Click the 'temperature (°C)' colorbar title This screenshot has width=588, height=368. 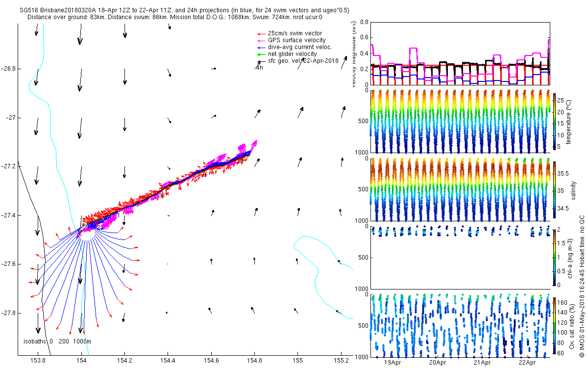coord(569,121)
